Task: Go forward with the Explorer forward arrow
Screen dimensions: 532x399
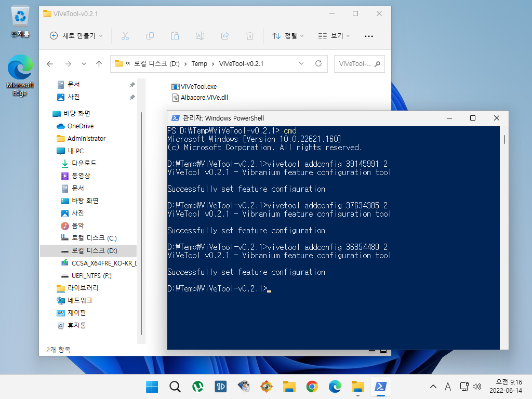Action: coord(68,64)
